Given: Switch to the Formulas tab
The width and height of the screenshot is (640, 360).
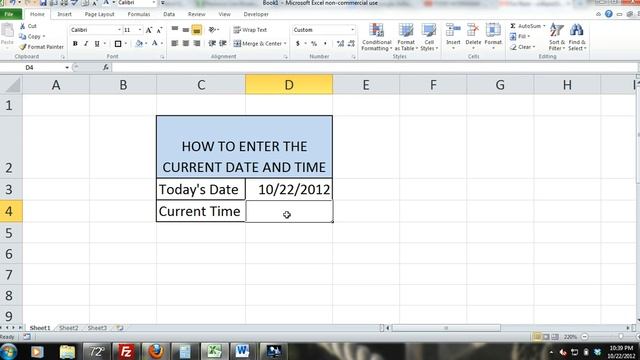Looking at the screenshot, I should (139, 14).
